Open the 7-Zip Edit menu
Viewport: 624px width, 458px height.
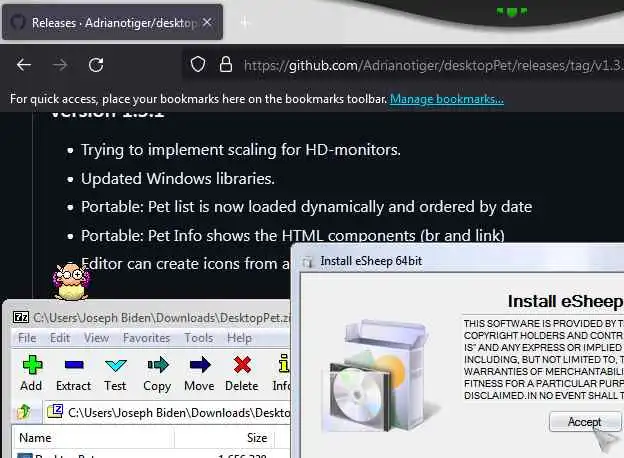coord(60,338)
